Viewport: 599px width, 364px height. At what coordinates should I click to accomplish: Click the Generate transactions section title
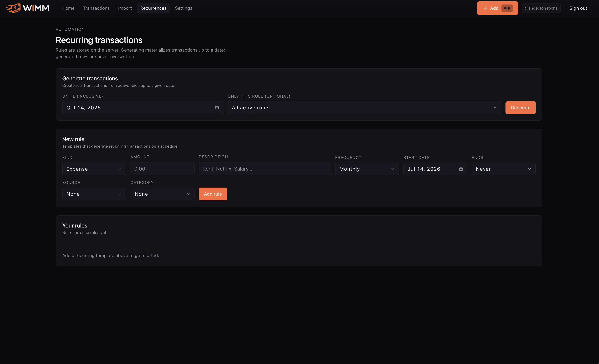[x=90, y=78]
